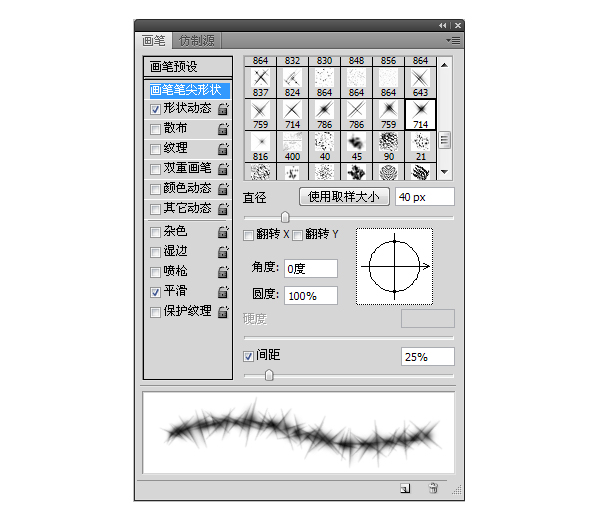Toggle lock icon for 双重画笔

(223, 168)
